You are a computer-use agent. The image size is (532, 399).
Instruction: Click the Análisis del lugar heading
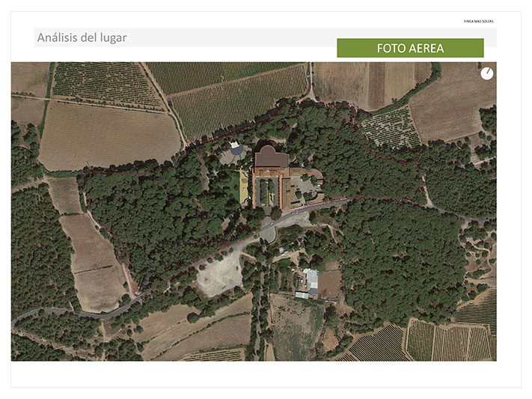pos(82,37)
